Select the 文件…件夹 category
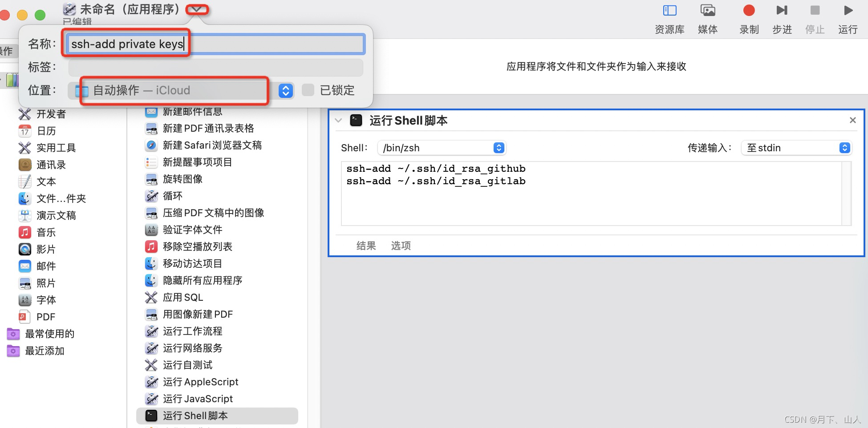868x428 pixels. pos(61,198)
